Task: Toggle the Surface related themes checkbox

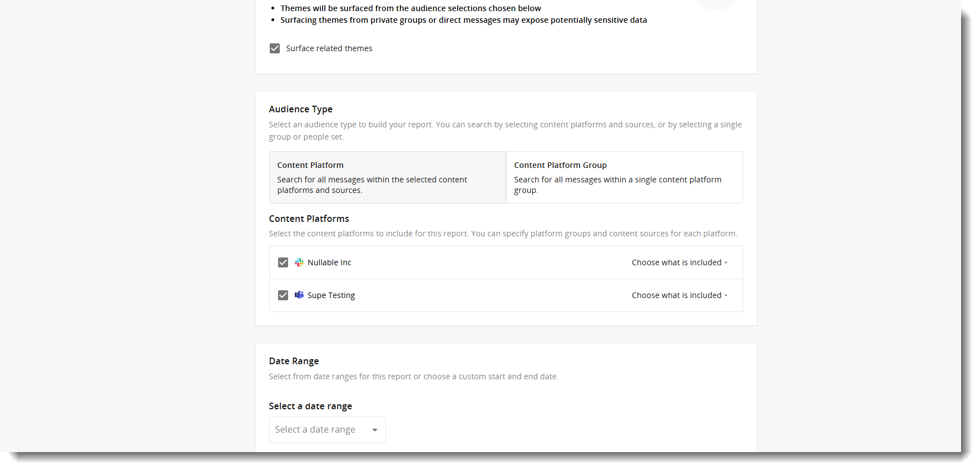Action: 275,48
